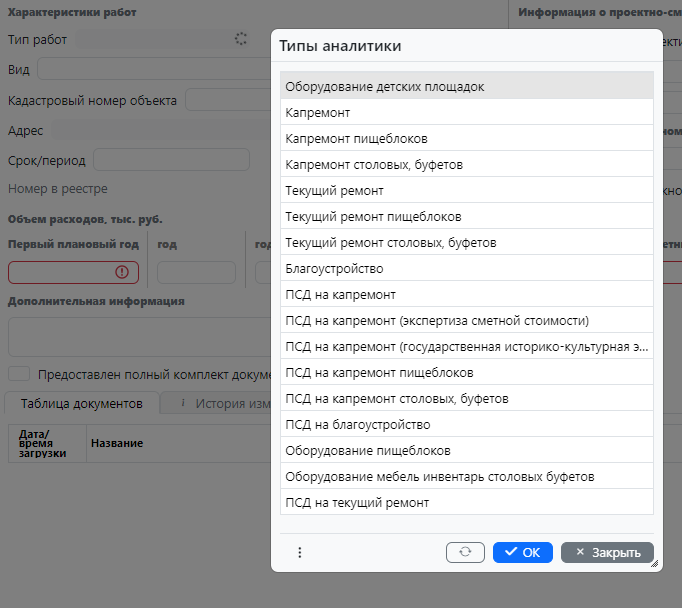Open the Тип работ dropdown field
The width and height of the screenshot is (682, 608).
tap(155, 39)
